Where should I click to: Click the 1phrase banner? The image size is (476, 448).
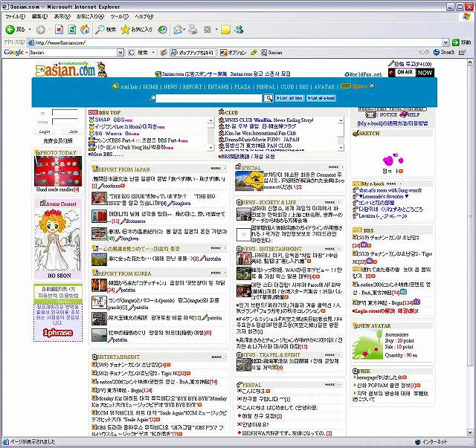[58, 333]
